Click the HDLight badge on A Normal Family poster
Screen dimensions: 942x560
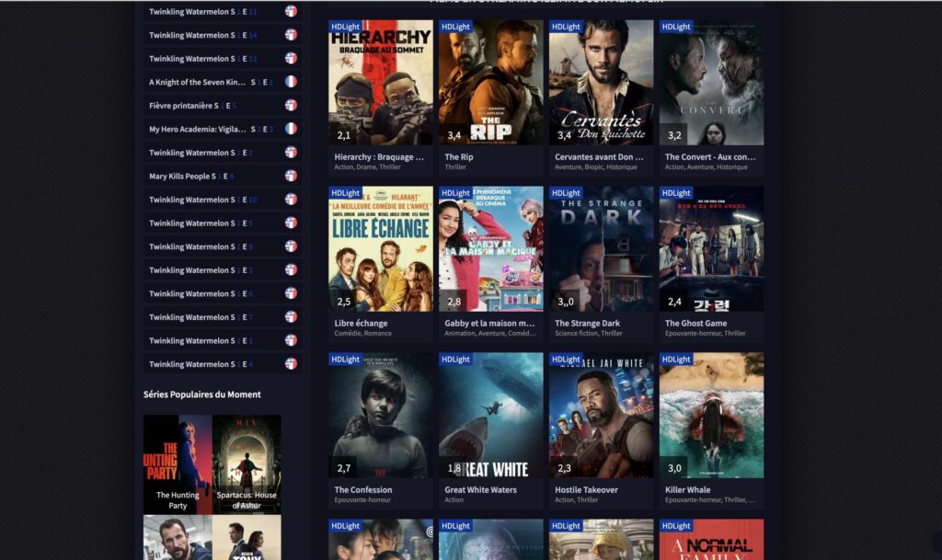(676, 525)
